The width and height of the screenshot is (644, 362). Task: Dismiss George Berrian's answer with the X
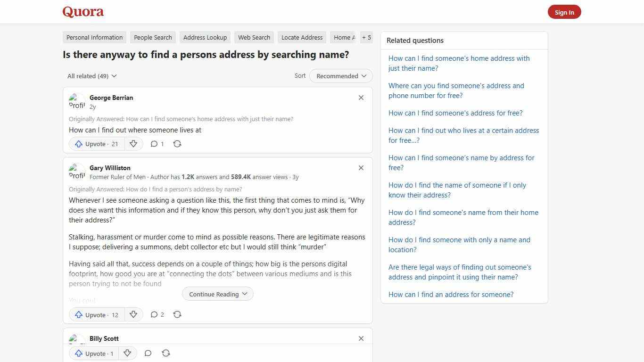361,98
